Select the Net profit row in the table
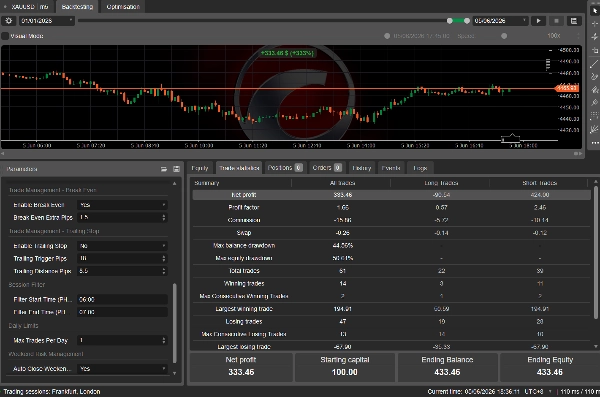This screenshot has width=600, height=397. click(x=391, y=195)
